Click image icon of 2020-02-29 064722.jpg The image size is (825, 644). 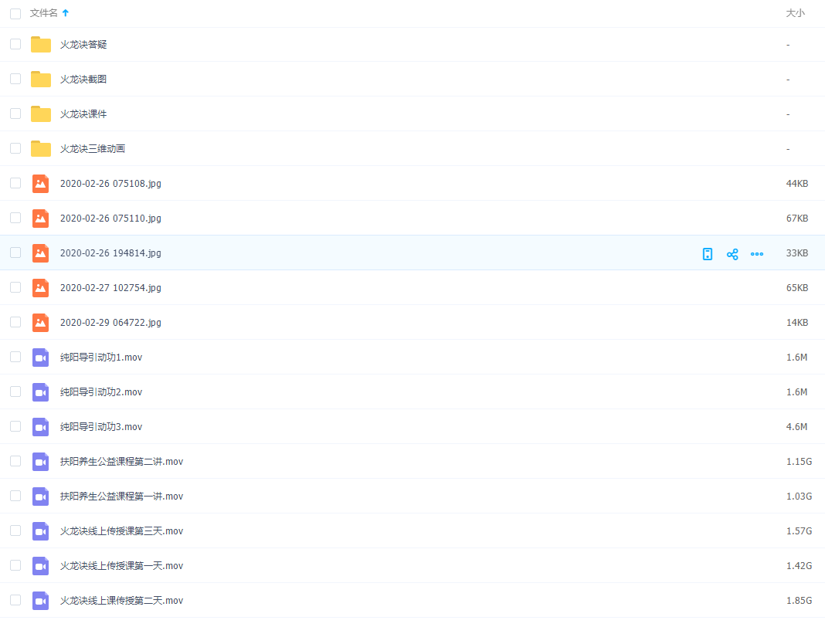click(x=41, y=323)
